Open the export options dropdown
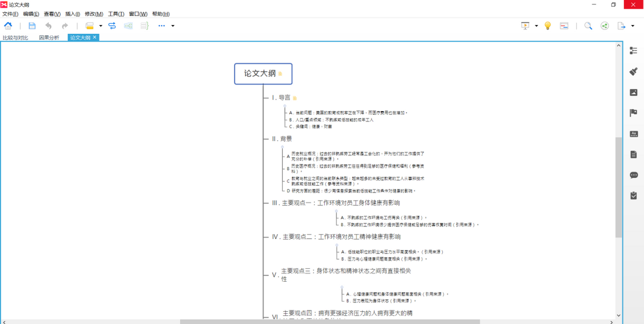 coord(631,25)
